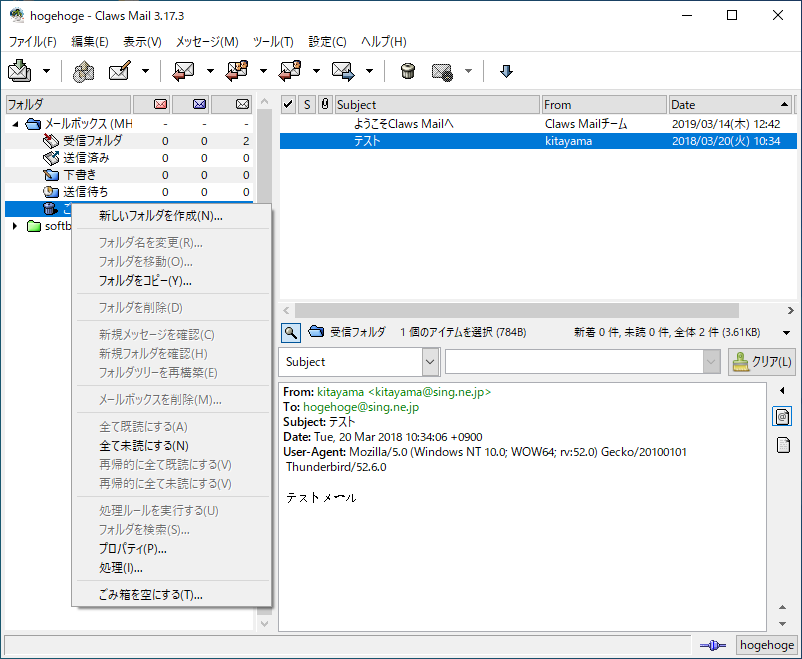
Task: Choose 全て未読にする(N) from context menu
Action: 172,446
